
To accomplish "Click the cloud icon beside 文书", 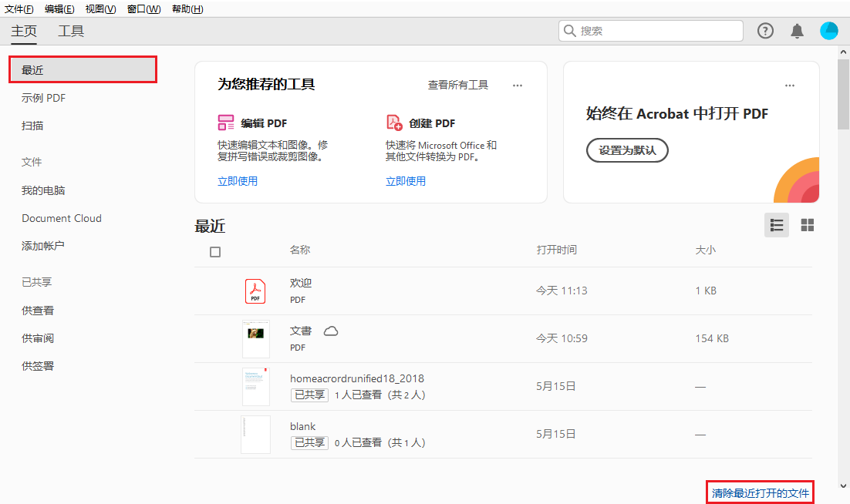I will click(x=331, y=330).
